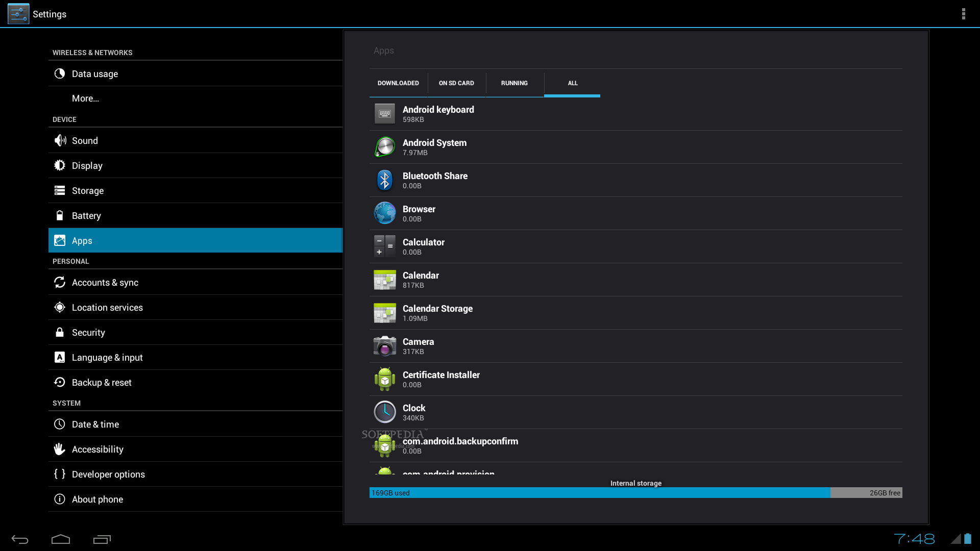Viewport: 980px width, 551px height.
Task: Open com.android.backupconfirm app details
Action: coord(636,445)
